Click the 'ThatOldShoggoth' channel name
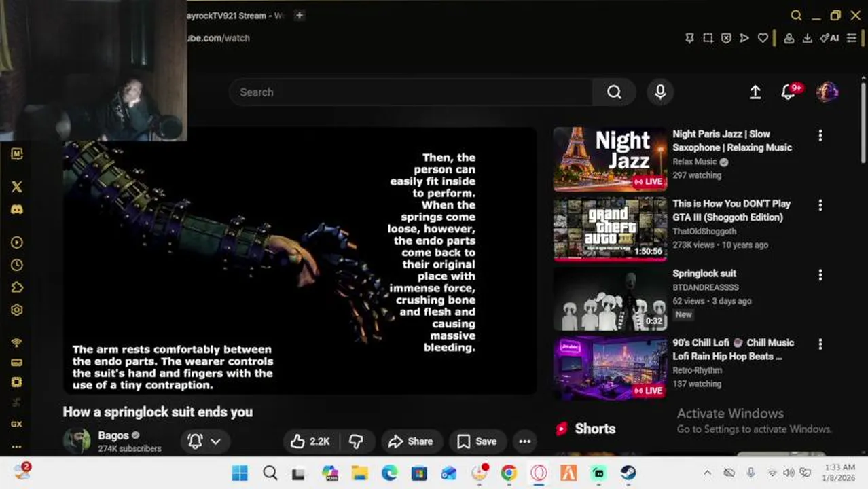The height and width of the screenshot is (489, 868). (704, 231)
